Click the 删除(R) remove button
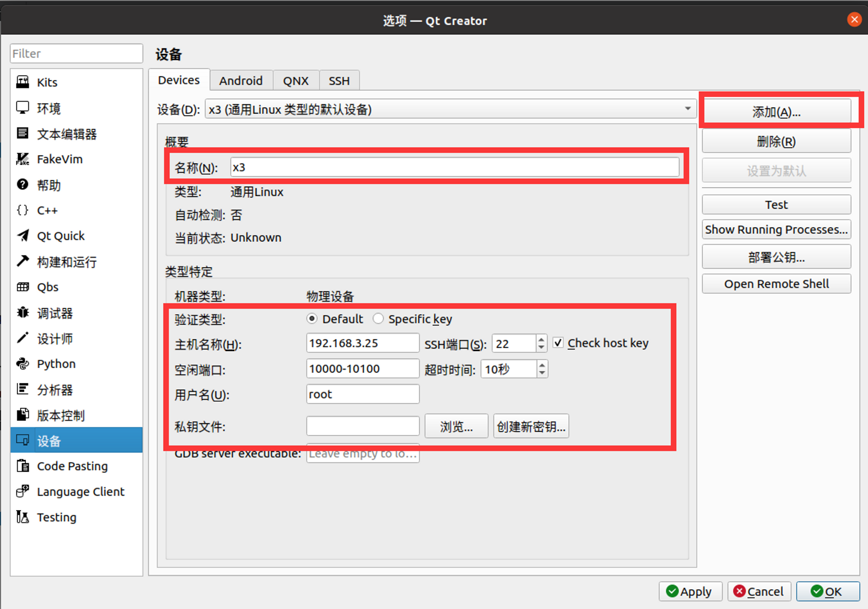Image resolution: width=868 pixels, height=609 pixels. click(776, 142)
